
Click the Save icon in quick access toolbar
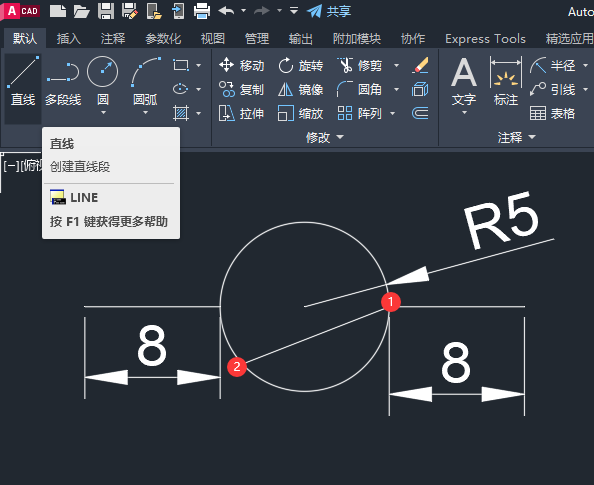click(x=106, y=11)
